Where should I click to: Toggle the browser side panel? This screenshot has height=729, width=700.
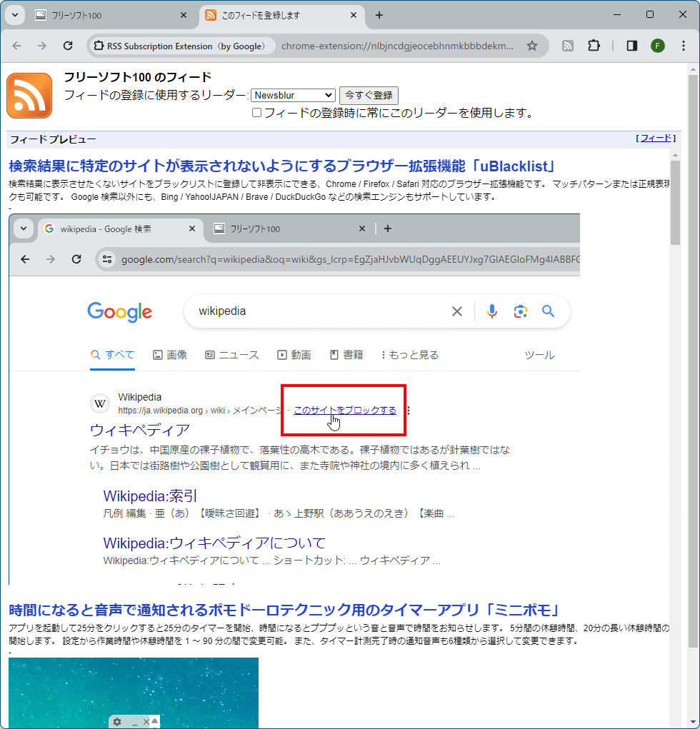coord(631,46)
